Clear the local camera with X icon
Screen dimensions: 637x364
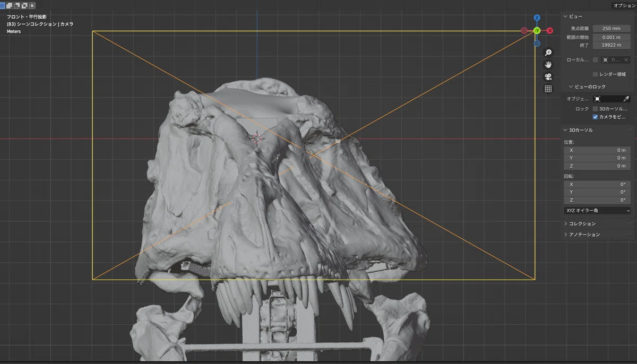coord(626,60)
